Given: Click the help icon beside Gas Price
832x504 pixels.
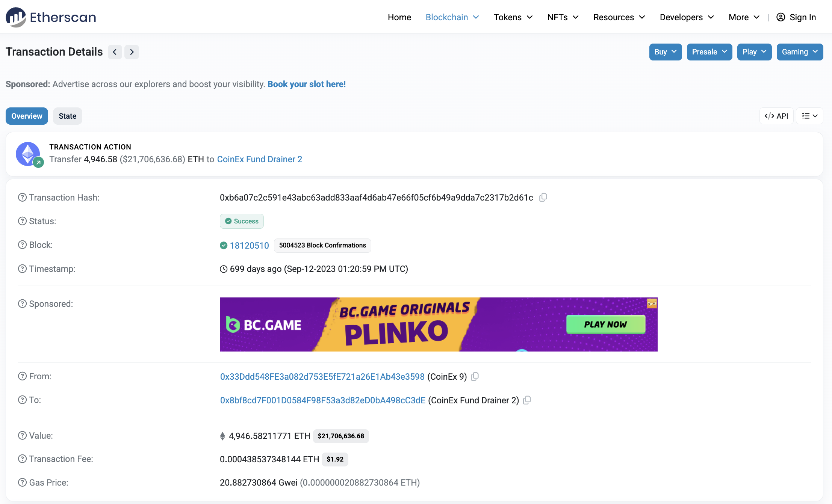Looking at the screenshot, I should [23, 482].
